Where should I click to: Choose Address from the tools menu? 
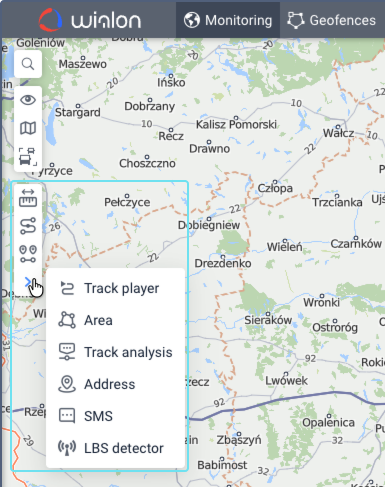click(115, 384)
